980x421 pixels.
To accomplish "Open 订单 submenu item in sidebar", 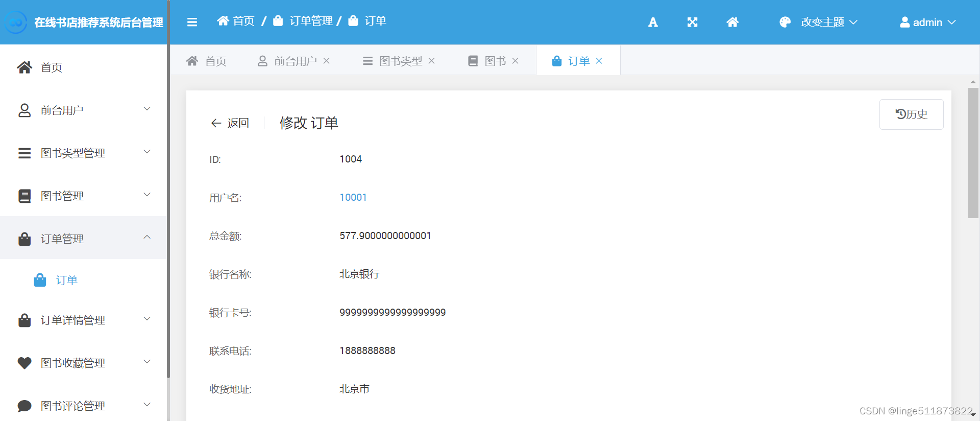I will 84,280.
